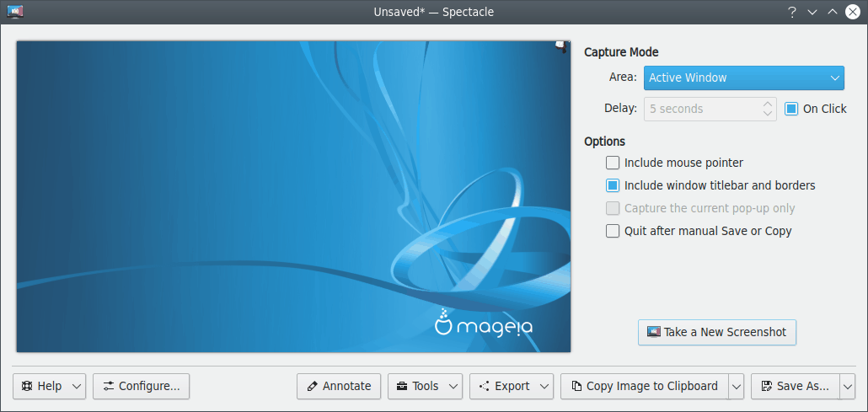Viewport: 868px width, 412px height.
Task: Click the sliders icon on Configure button
Action: click(108, 386)
